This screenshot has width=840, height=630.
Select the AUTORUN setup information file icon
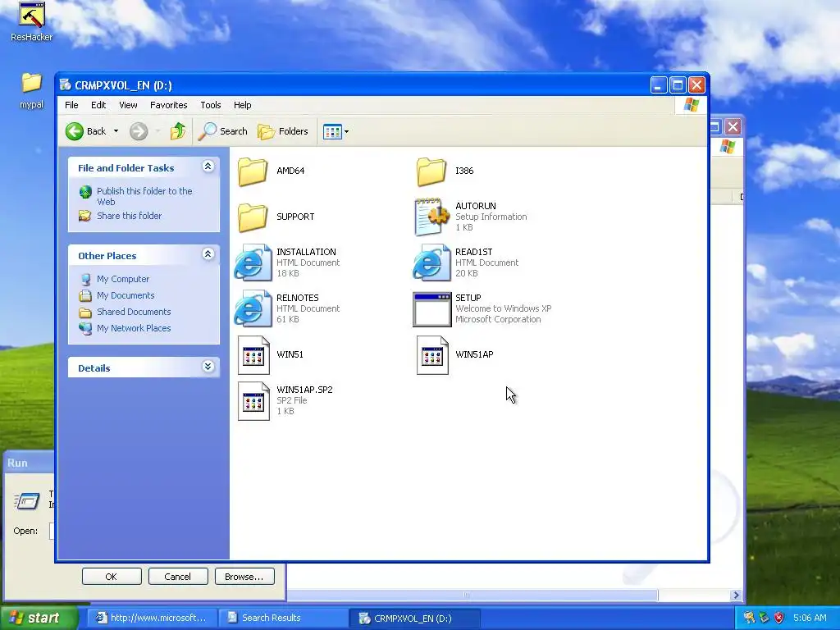(x=431, y=217)
